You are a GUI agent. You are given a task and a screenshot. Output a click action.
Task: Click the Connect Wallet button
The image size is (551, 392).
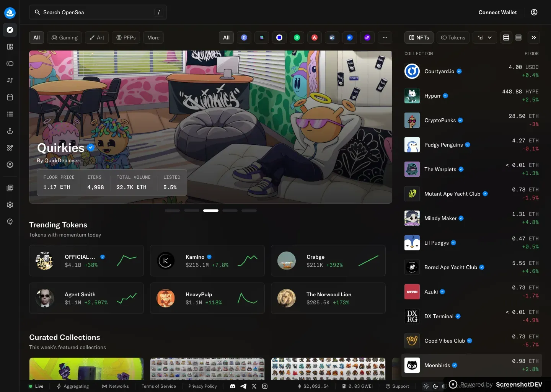pos(497,12)
